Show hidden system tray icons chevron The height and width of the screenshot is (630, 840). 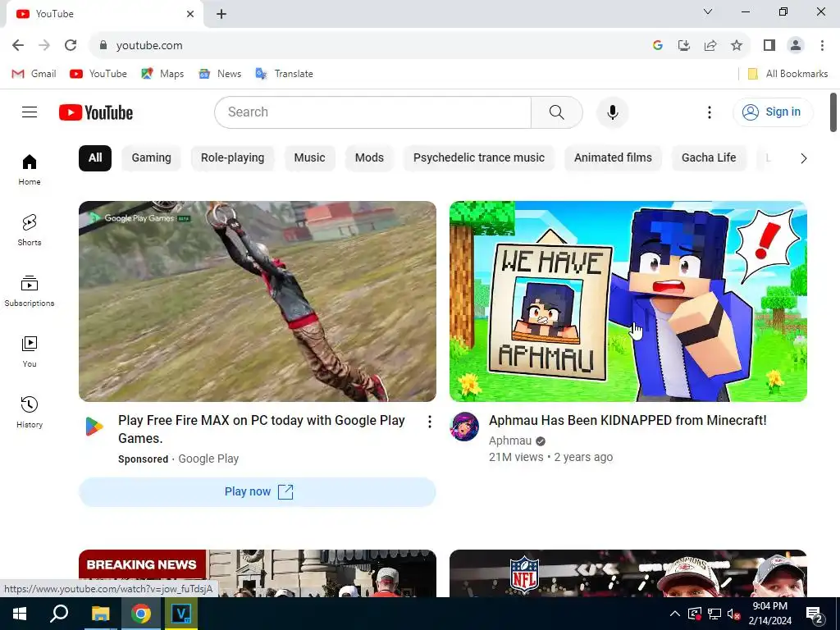675,614
